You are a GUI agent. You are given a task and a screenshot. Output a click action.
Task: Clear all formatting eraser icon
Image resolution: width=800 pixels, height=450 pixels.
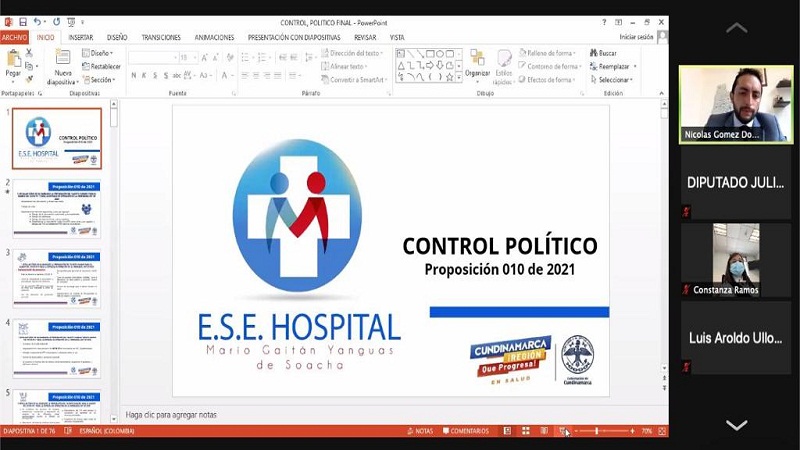(230, 58)
